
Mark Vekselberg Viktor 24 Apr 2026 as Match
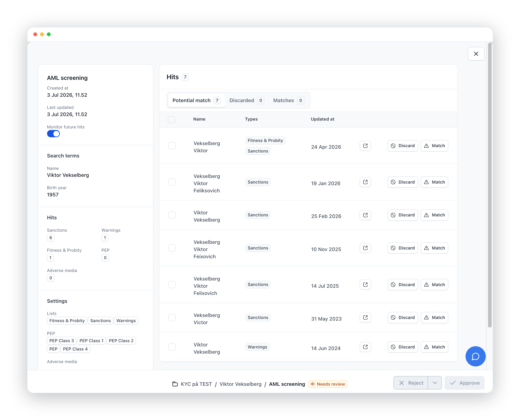pos(434,146)
